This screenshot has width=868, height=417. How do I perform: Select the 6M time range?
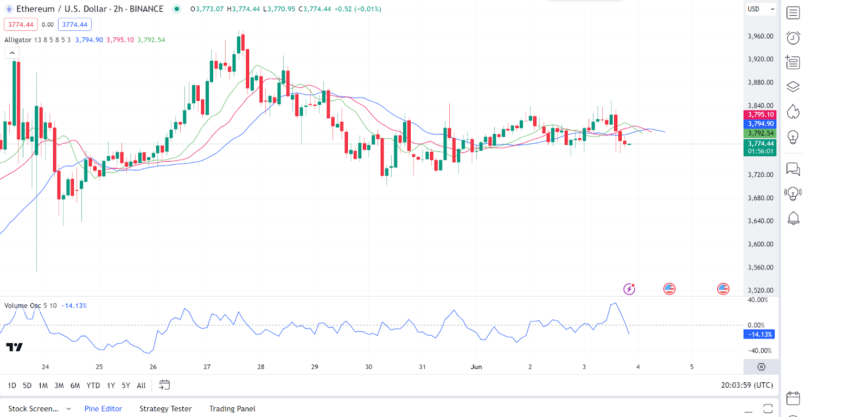coord(75,386)
